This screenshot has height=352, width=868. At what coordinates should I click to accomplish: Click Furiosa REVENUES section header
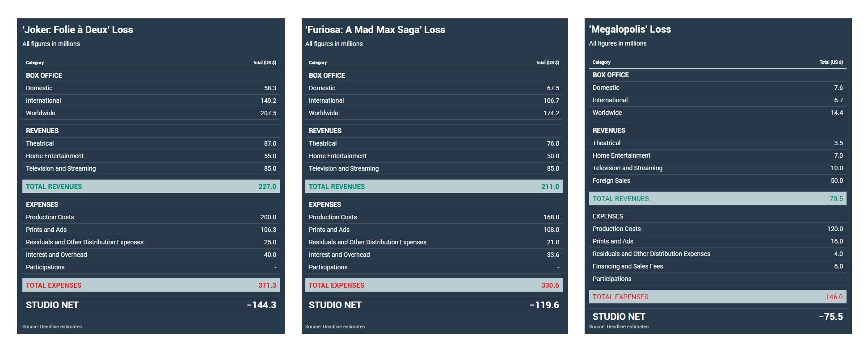(325, 131)
